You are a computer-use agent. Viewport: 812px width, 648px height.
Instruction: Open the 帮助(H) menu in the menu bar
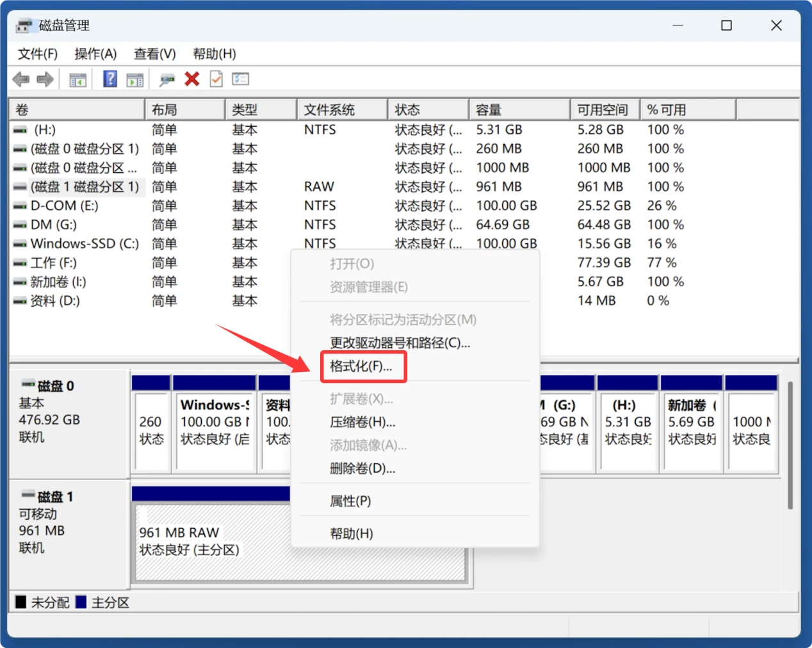pos(215,54)
